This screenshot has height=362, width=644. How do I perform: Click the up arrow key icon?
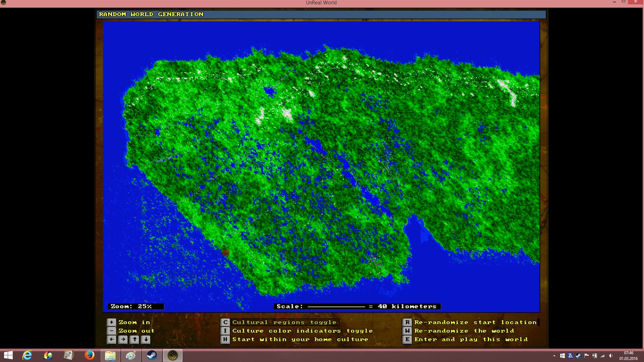pyautogui.click(x=135, y=340)
